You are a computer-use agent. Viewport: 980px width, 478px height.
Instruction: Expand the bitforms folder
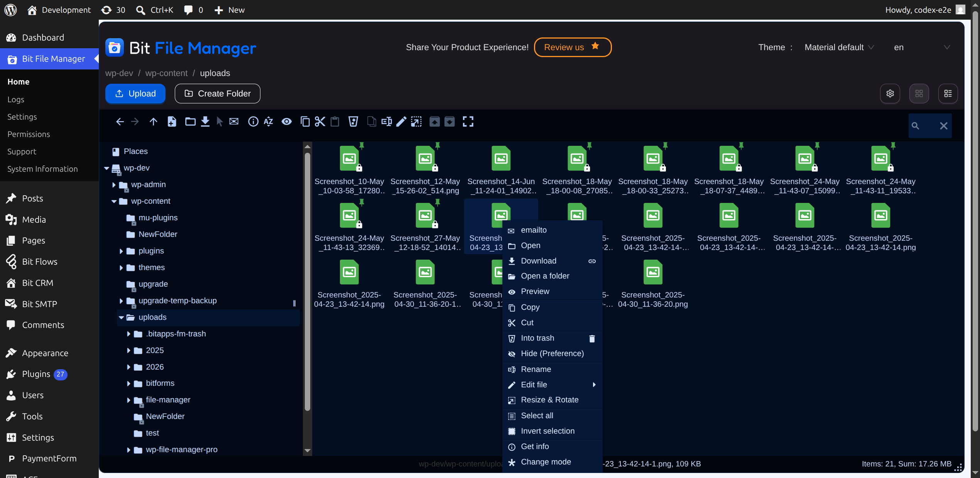[x=128, y=383]
